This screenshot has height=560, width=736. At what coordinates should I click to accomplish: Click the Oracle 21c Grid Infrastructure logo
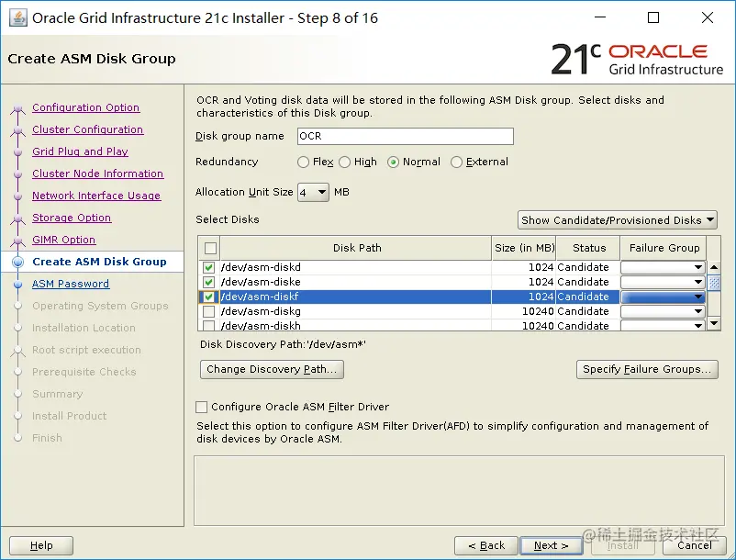pyautogui.click(x=637, y=60)
